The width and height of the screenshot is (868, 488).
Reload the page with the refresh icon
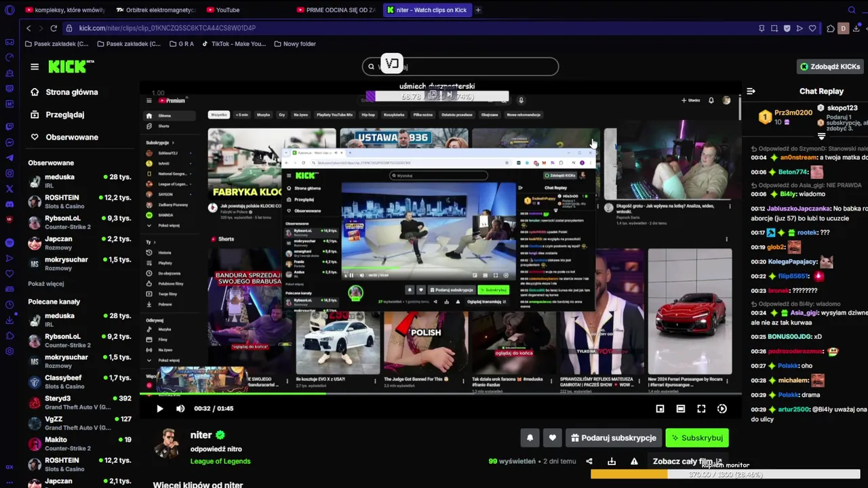tap(54, 28)
